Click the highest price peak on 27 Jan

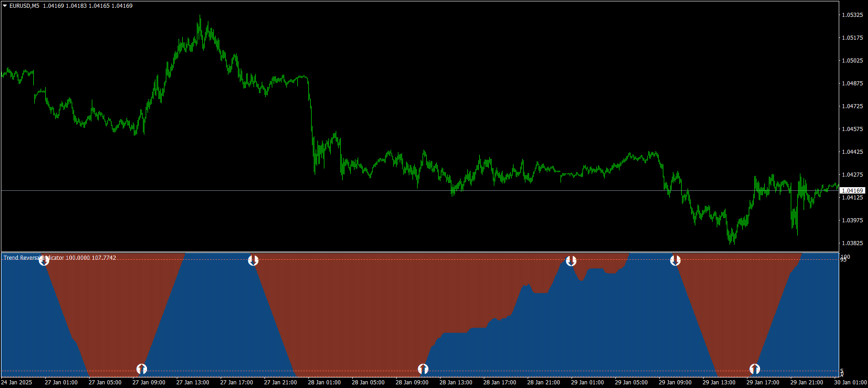pyautogui.click(x=200, y=16)
